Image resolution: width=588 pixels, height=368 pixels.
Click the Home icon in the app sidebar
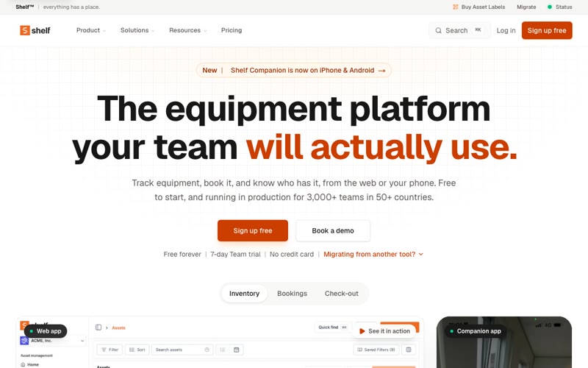pos(23,364)
